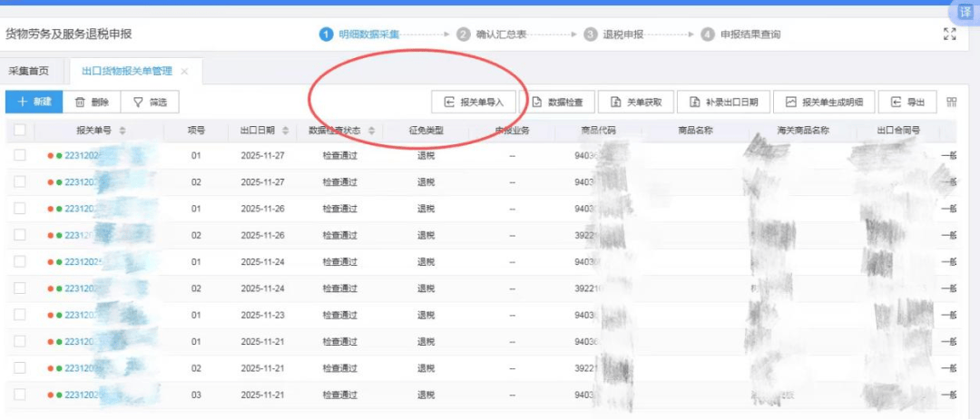Toggle fullscreen expand icon at top right
980x420 pixels.
tap(950, 34)
